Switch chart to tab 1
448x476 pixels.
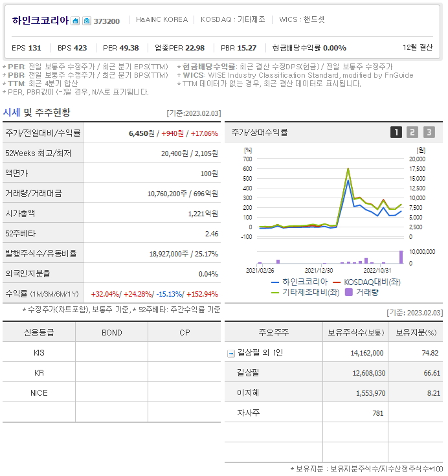(x=396, y=132)
